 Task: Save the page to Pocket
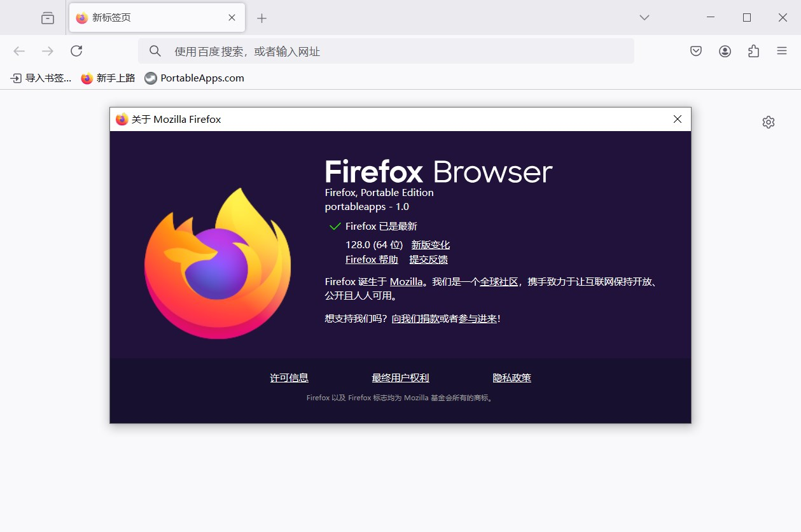pos(695,51)
